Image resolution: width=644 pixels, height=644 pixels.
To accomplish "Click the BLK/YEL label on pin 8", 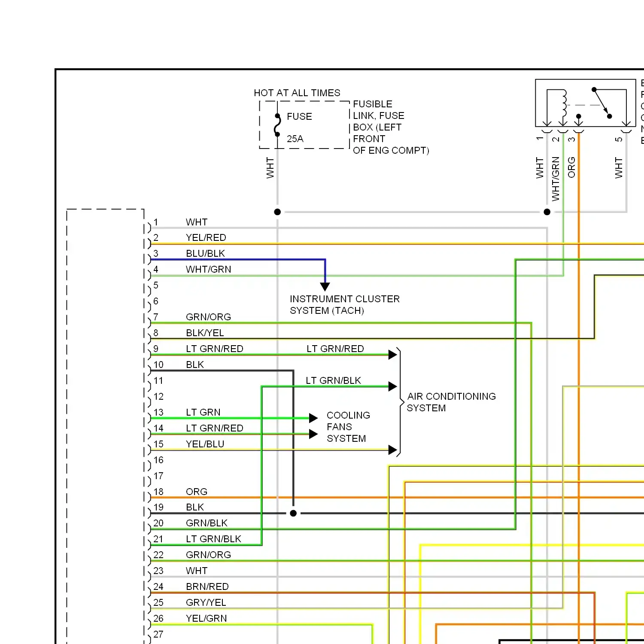I will pos(205,333).
